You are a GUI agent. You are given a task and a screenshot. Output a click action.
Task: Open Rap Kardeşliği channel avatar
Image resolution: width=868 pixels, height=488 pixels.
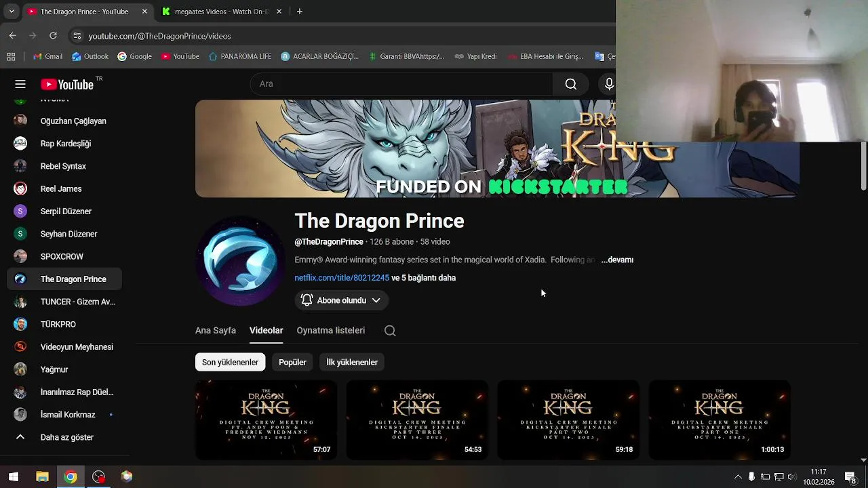pos(20,144)
